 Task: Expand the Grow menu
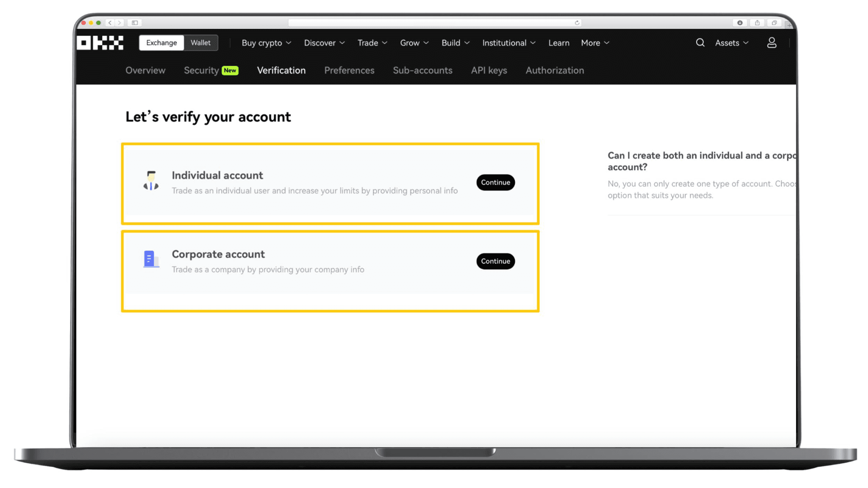pyautogui.click(x=414, y=42)
